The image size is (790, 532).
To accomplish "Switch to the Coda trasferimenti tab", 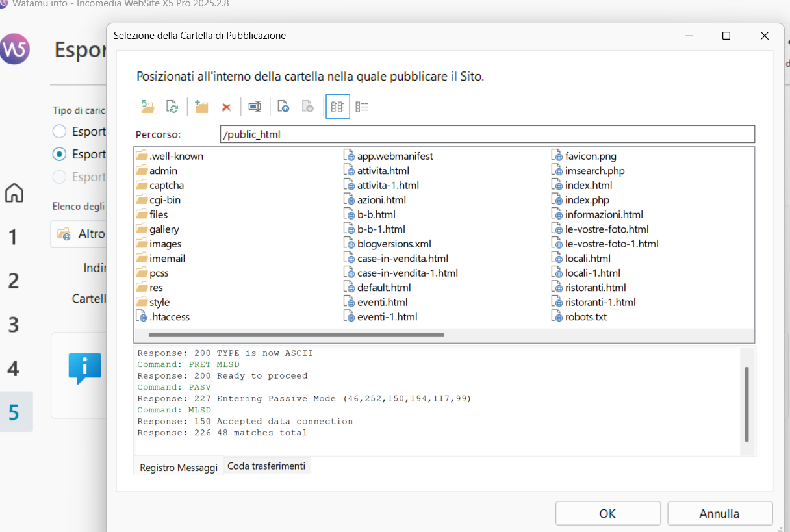I will click(266, 466).
